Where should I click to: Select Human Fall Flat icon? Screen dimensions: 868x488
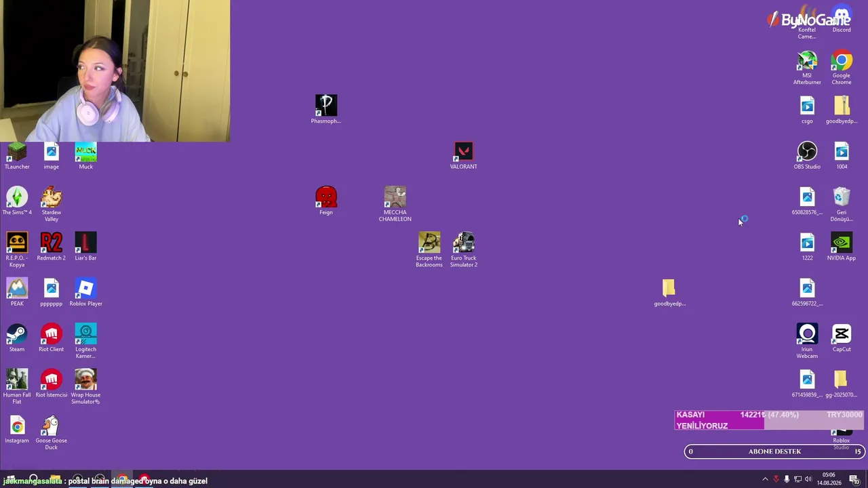pos(17,380)
